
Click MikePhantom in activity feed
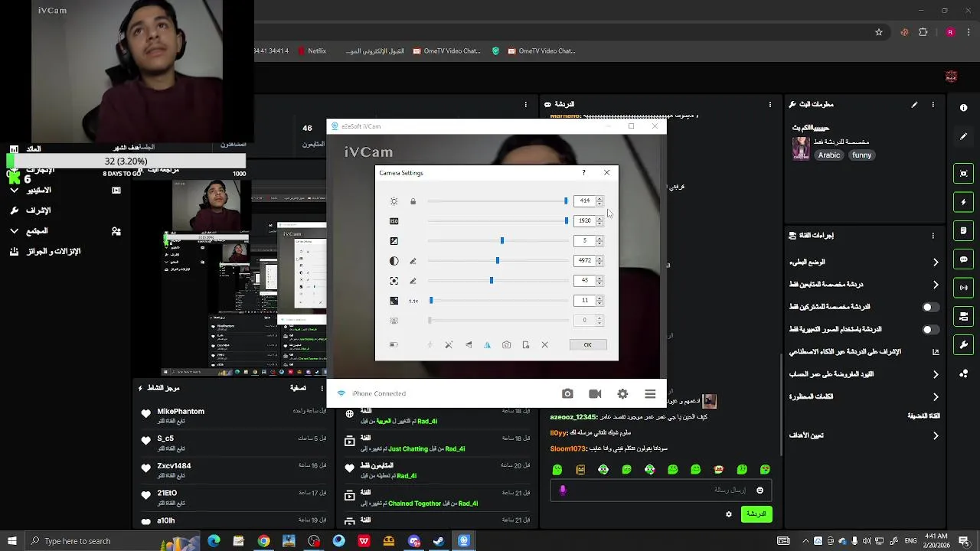[181, 412]
